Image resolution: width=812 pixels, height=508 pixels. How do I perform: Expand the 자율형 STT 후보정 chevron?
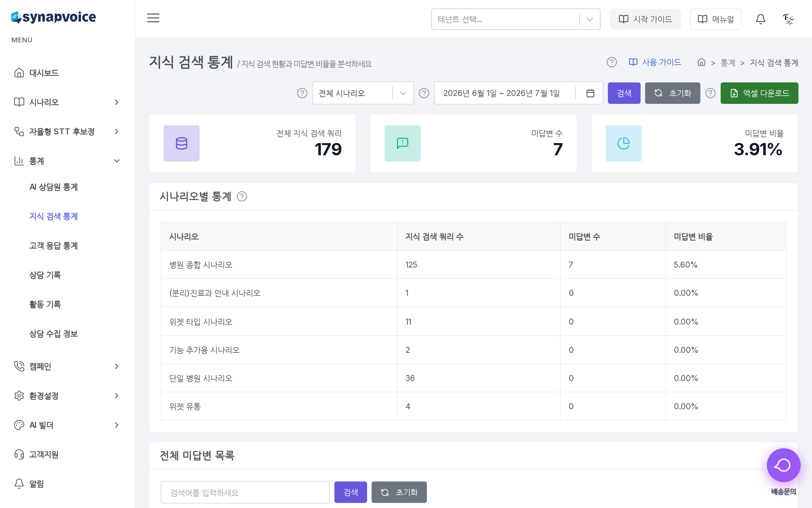click(117, 131)
